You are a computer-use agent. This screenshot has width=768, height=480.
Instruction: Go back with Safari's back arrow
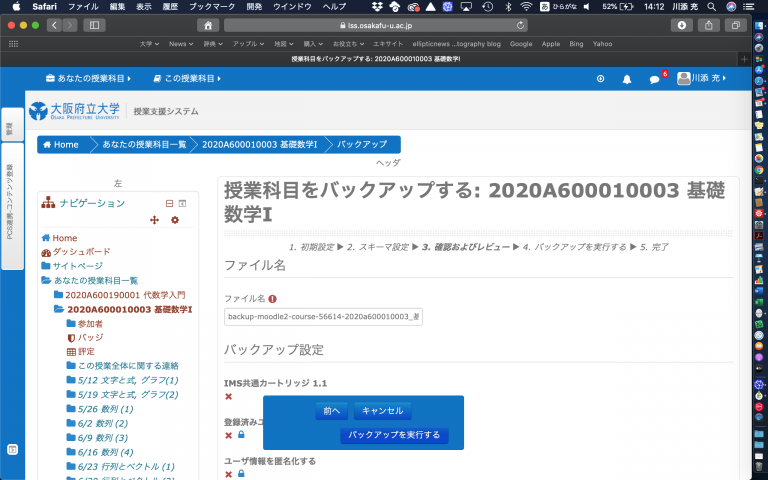[x=54, y=25]
